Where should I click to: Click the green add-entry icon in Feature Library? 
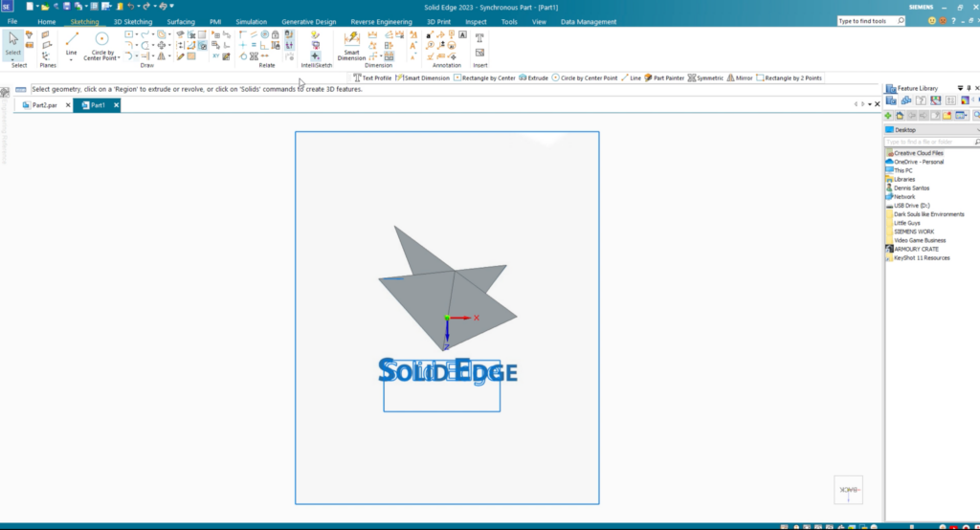[x=888, y=116]
